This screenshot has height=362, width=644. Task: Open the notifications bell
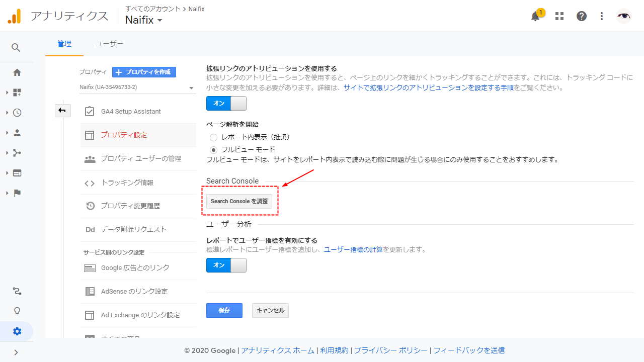(x=535, y=16)
